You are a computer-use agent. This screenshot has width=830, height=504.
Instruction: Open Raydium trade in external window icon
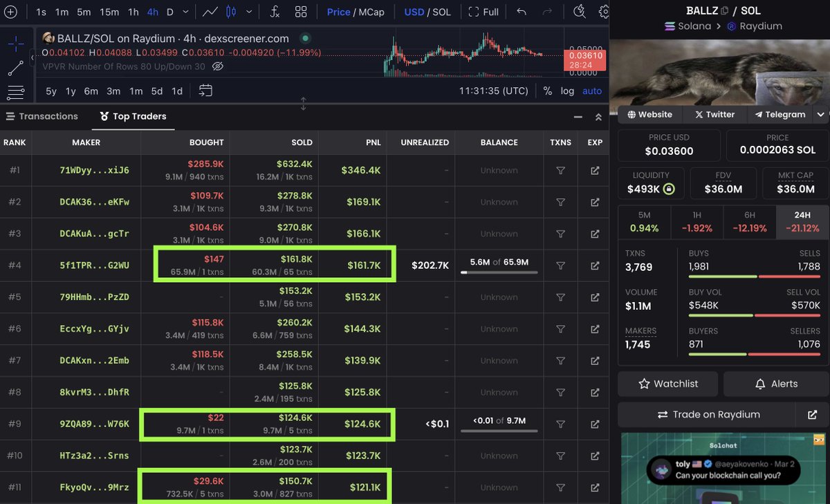point(812,415)
